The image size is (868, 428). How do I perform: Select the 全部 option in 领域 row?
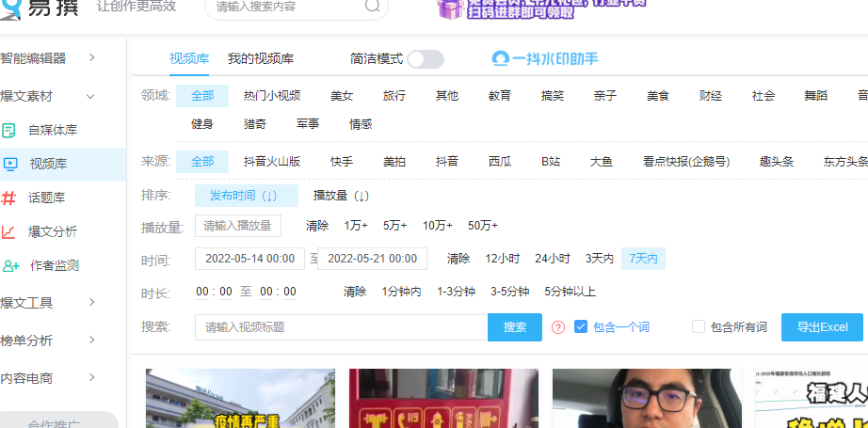point(202,96)
